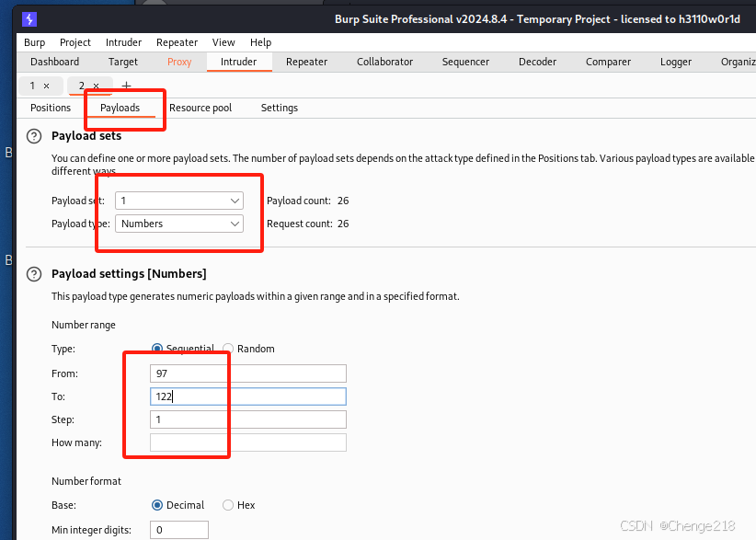
Task: Open the Payloads sub-tab
Action: [120, 108]
